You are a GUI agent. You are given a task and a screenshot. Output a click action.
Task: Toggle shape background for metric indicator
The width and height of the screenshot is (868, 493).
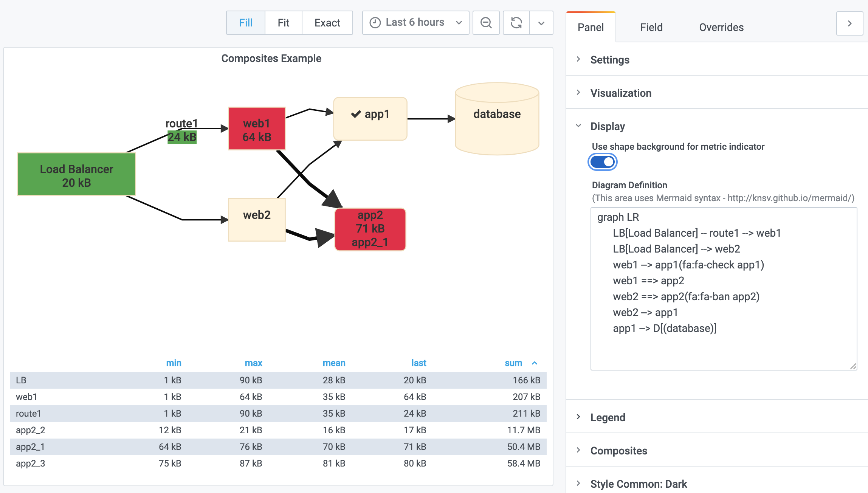tap(603, 162)
